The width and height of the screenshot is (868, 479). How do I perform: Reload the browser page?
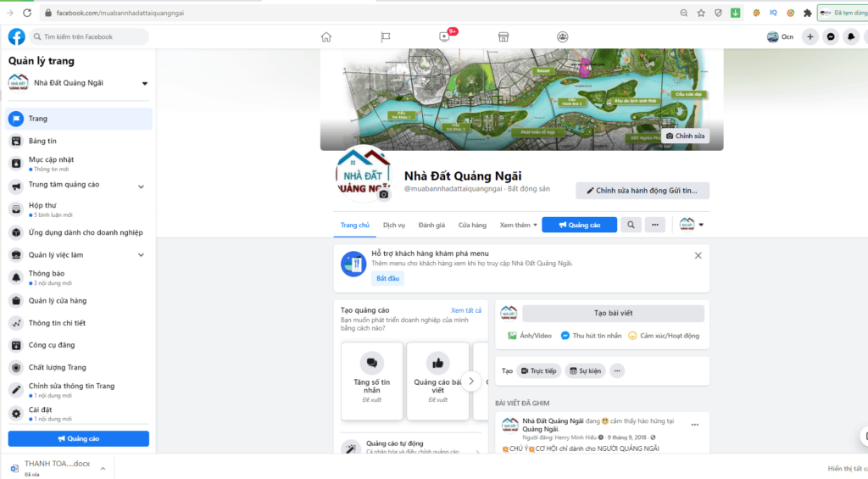coord(27,13)
